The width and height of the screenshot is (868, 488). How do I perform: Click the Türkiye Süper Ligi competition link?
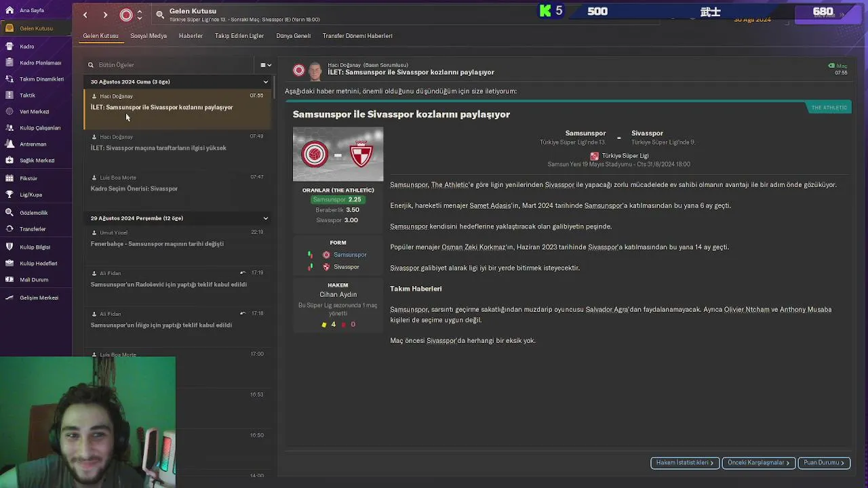[x=625, y=156]
